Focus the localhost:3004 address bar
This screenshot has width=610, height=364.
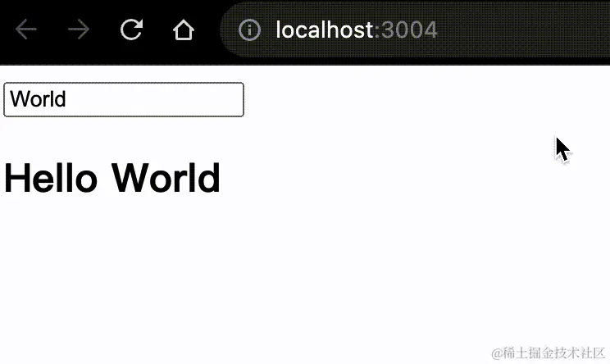point(415,30)
